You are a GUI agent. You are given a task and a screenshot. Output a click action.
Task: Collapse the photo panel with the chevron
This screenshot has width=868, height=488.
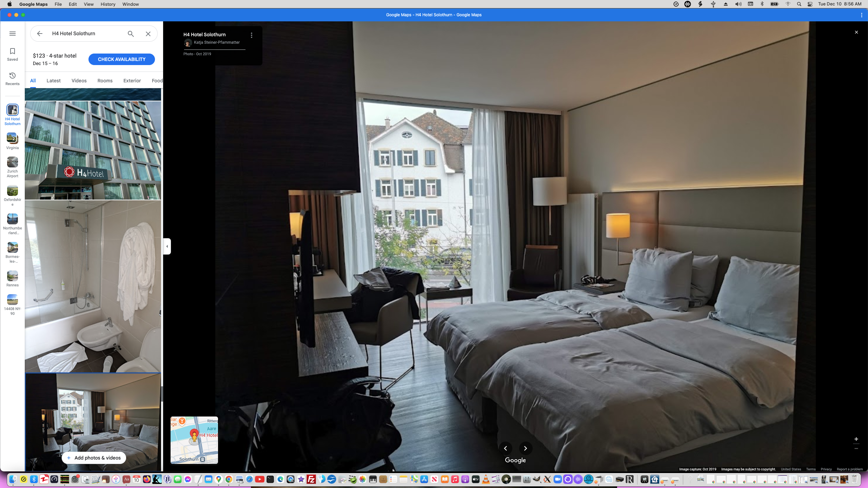click(166, 246)
